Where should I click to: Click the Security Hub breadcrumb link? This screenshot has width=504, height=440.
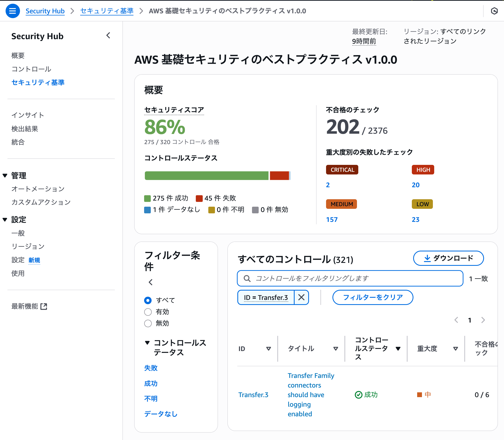pyautogui.click(x=45, y=11)
